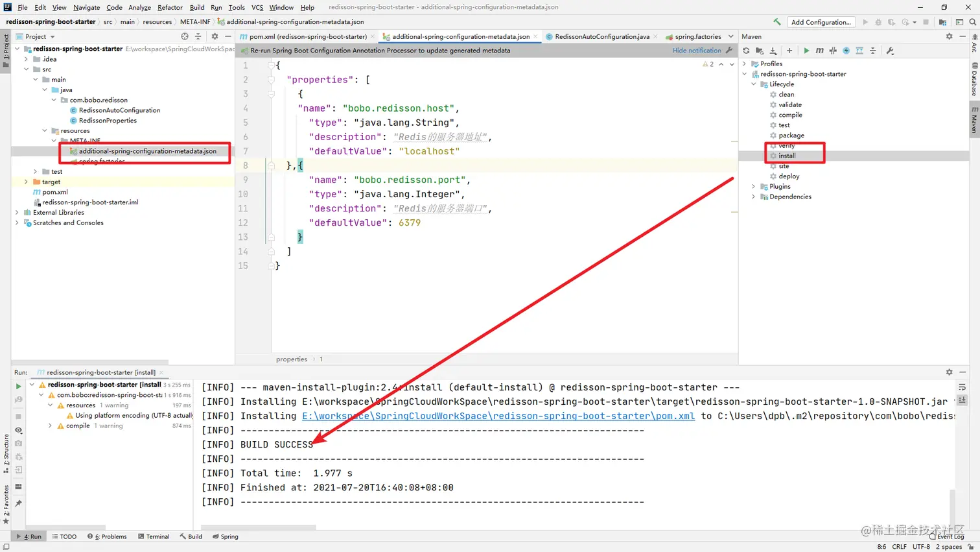
Task: Collapse the src folder
Action: (x=27, y=69)
